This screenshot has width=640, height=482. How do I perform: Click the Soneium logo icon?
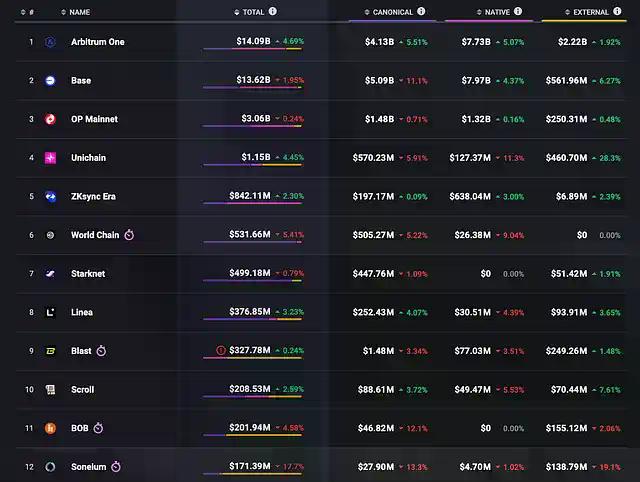tap(50, 467)
